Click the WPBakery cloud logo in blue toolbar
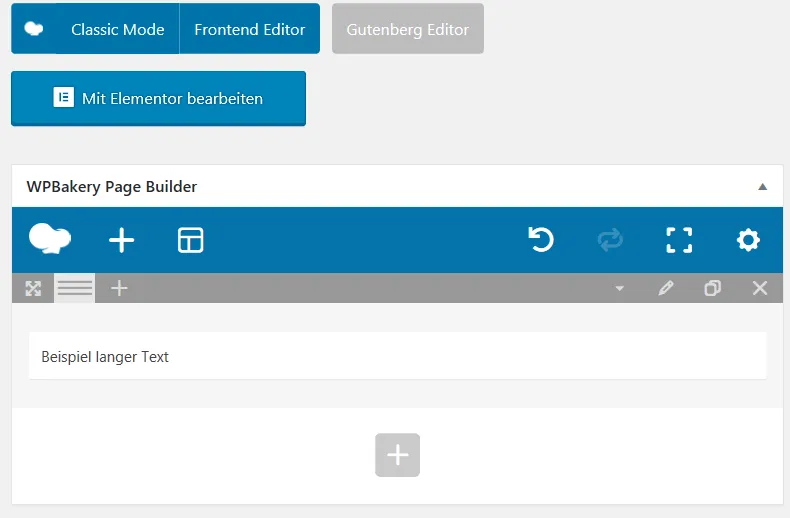790x518 pixels. click(x=49, y=239)
